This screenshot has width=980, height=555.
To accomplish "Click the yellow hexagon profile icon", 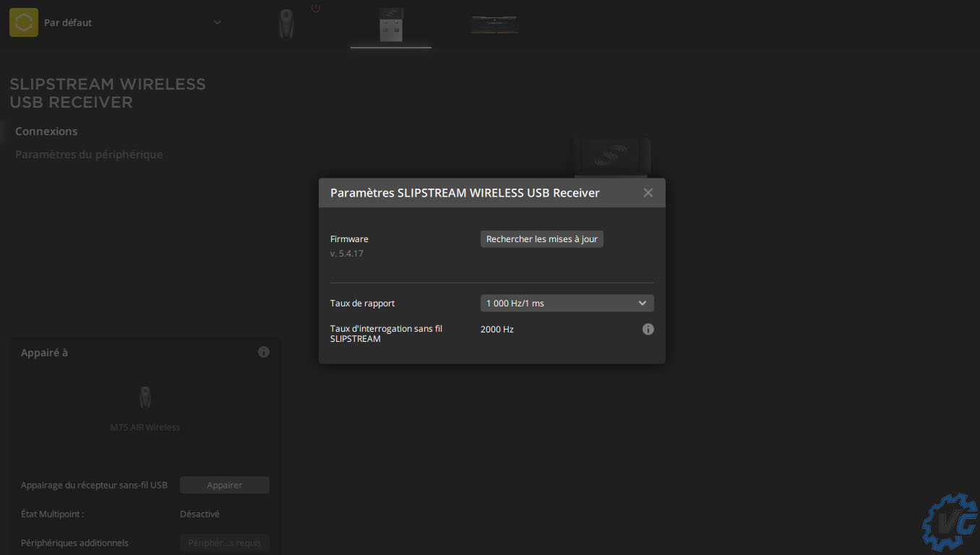I will (x=24, y=22).
